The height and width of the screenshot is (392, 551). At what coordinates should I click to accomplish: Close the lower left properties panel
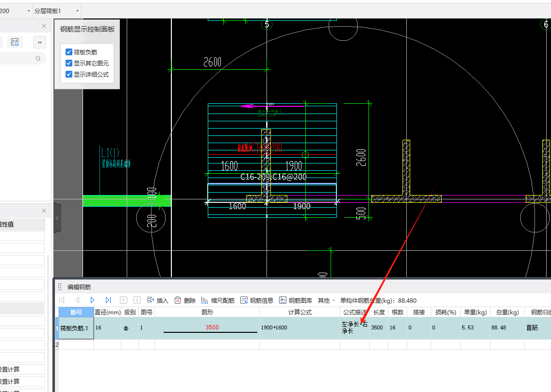[x=44, y=211]
